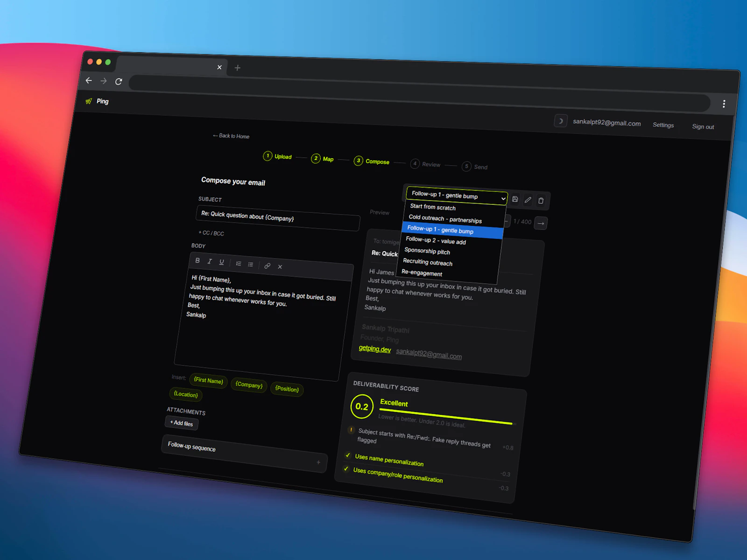Delete template with the trash icon
Image resolution: width=747 pixels, height=560 pixels.
coord(541,201)
